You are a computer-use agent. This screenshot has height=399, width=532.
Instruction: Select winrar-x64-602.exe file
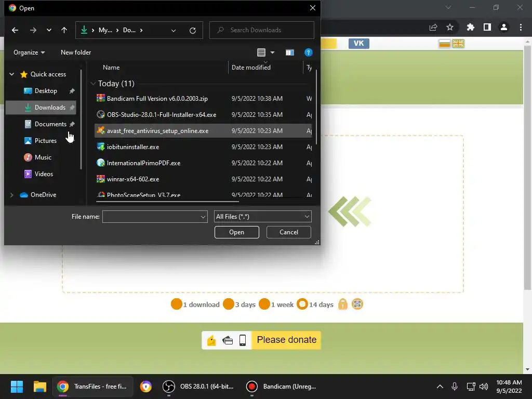203,179
